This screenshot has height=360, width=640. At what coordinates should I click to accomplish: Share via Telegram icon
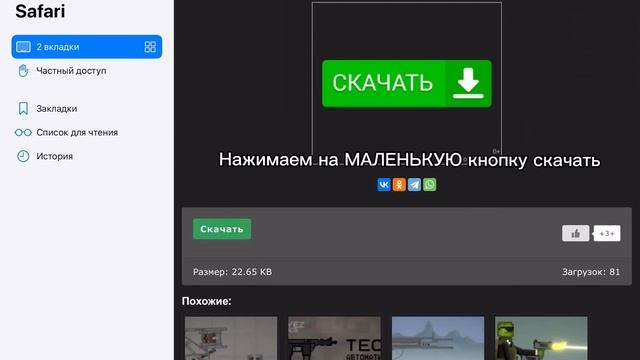[414, 184]
